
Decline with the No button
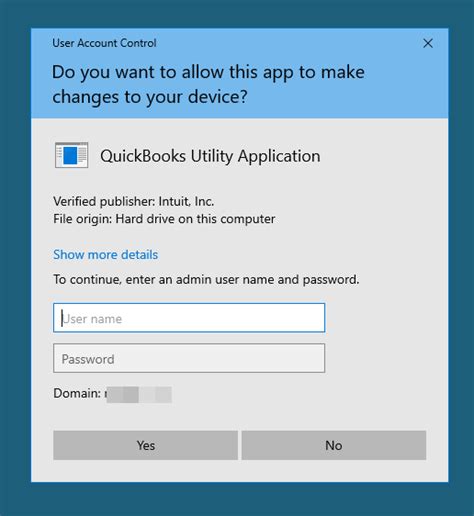coord(334,445)
